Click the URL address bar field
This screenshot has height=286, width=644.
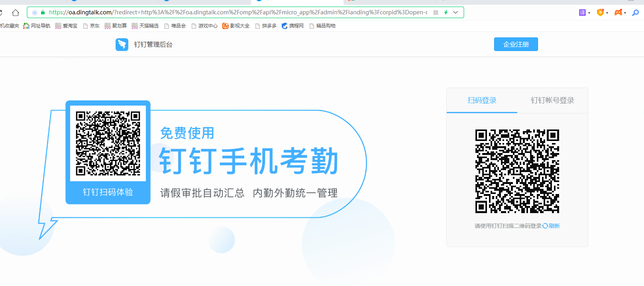[x=239, y=12]
